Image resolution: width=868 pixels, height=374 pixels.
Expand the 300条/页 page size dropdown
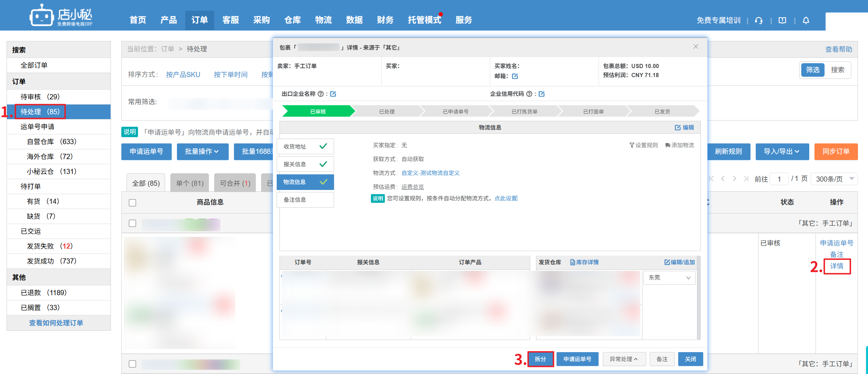834,179
